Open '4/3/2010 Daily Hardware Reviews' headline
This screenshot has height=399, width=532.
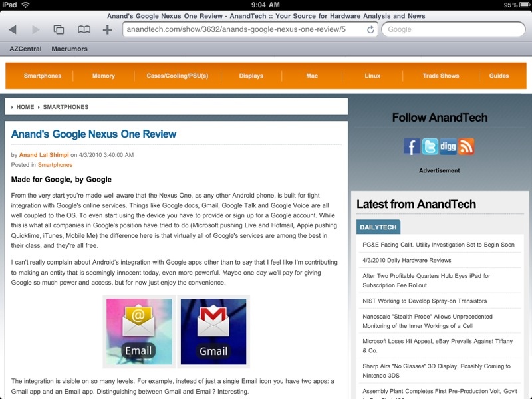pyautogui.click(x=407, y=260)
